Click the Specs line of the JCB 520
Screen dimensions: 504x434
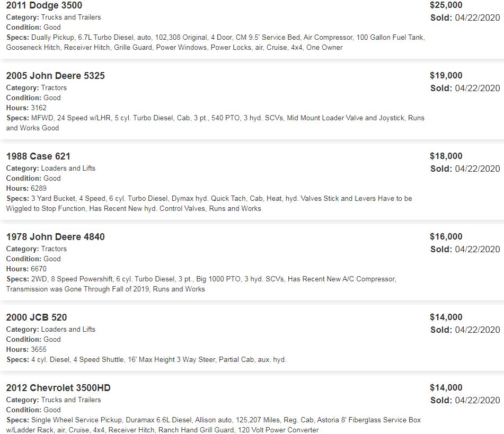[146, 359]
